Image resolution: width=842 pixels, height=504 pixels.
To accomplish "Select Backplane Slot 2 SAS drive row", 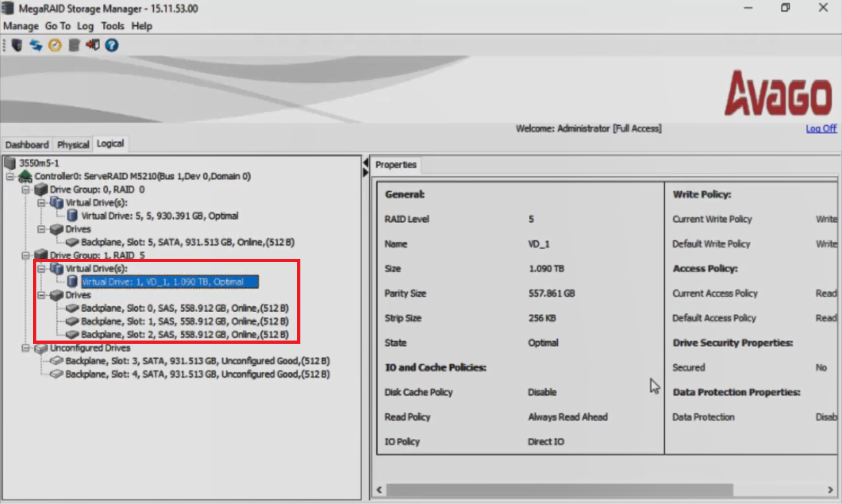I will (185, 335).
